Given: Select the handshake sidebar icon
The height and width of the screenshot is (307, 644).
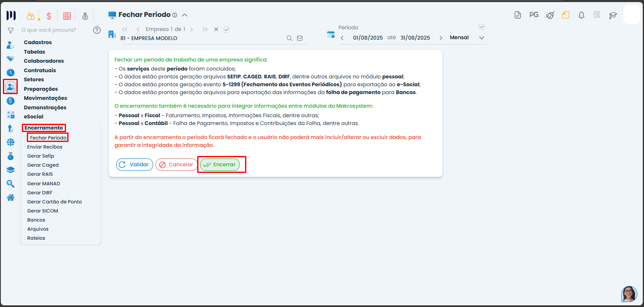Looking at the screenshot, I should [11, 59].
